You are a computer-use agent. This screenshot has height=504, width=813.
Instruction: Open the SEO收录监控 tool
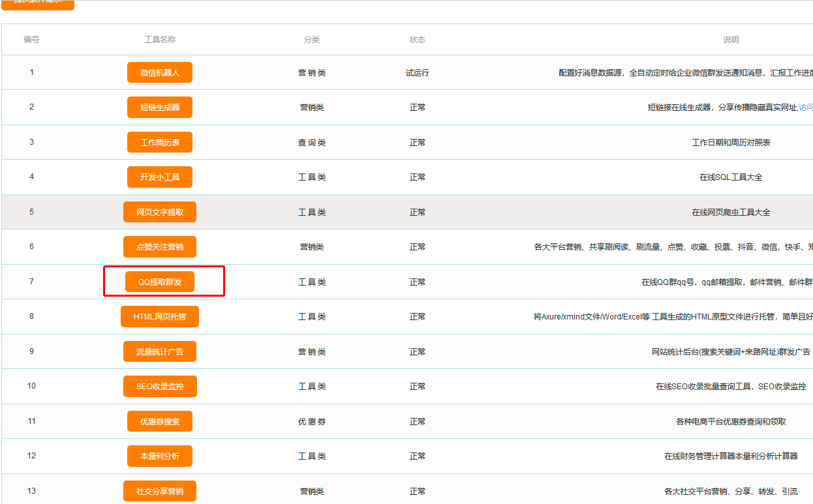(x=160, y=387)
